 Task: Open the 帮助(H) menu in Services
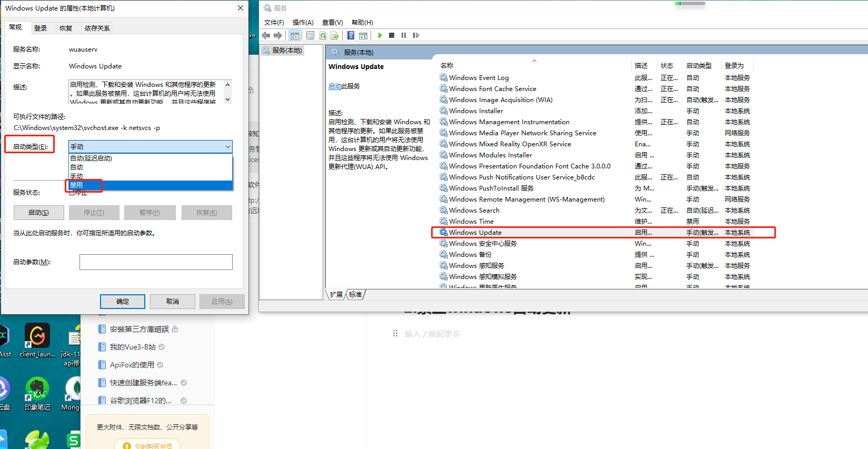[362, 22]
